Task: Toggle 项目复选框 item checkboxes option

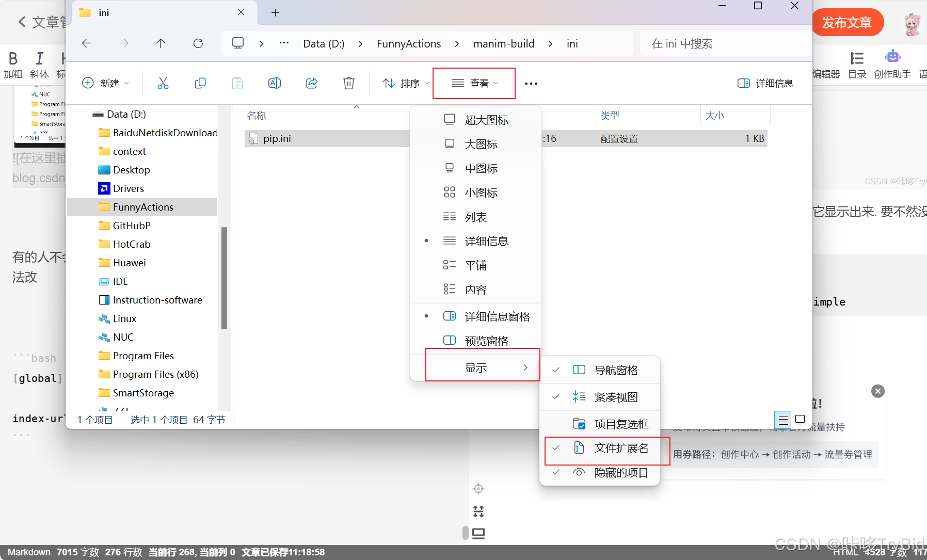Action: click(600, 424)
